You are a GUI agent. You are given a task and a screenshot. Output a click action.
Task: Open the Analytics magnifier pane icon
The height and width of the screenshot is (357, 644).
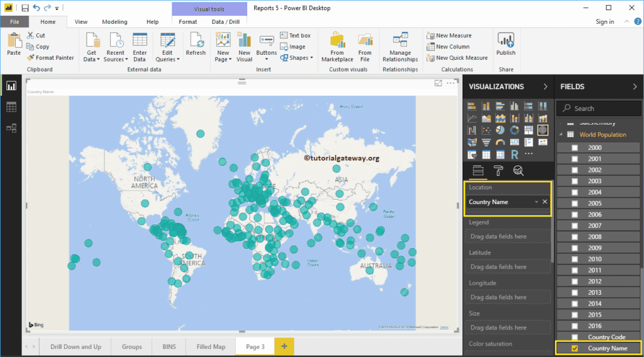click(x=518, y=170)
